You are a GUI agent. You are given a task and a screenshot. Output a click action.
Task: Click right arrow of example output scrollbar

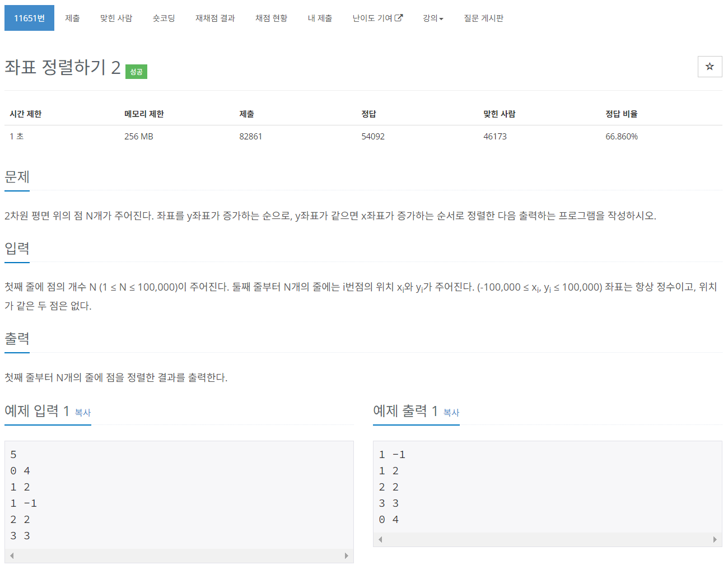pos(715,539)
